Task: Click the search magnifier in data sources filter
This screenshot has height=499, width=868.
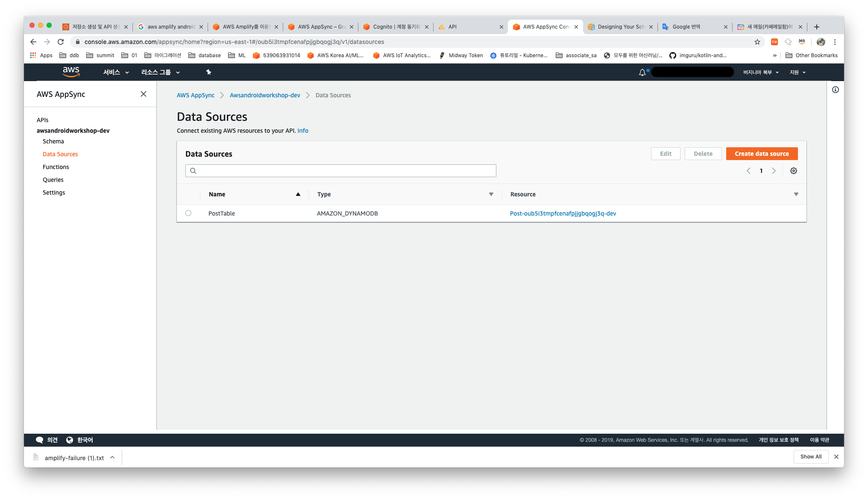Action: pos(193,171)
